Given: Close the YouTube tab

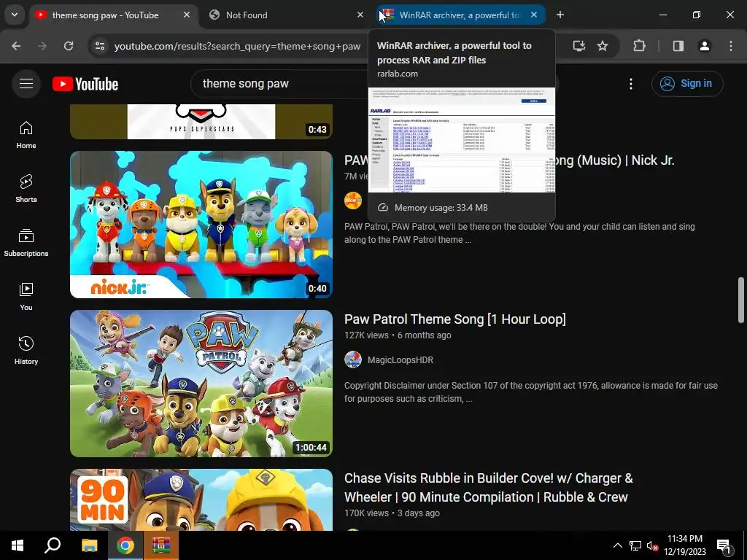Looking at the screenshot, I should coord(187,15).
